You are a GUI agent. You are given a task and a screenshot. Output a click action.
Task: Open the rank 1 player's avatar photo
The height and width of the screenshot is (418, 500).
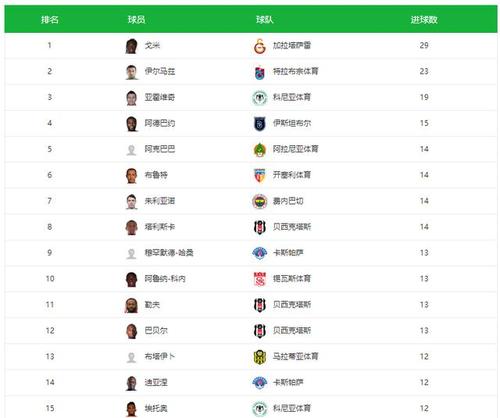[x=132, y=46]
